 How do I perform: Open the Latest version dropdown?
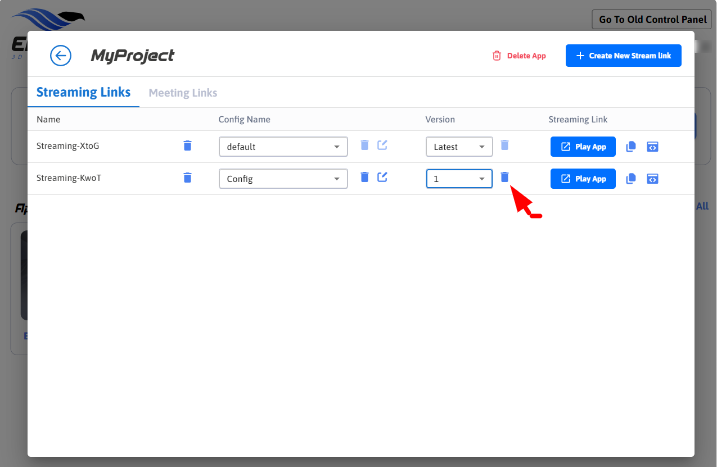pos(459,146)
